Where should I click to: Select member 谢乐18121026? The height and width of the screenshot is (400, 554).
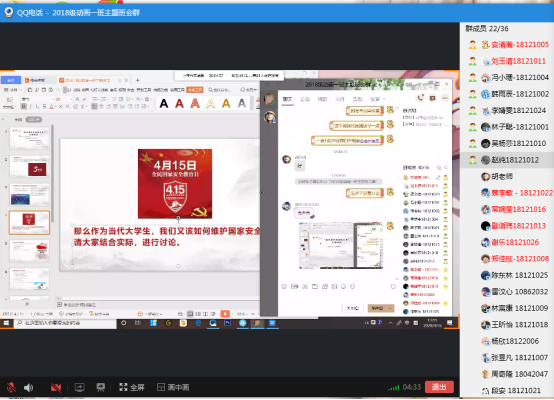pyautogui.click(x=507, y=242)
